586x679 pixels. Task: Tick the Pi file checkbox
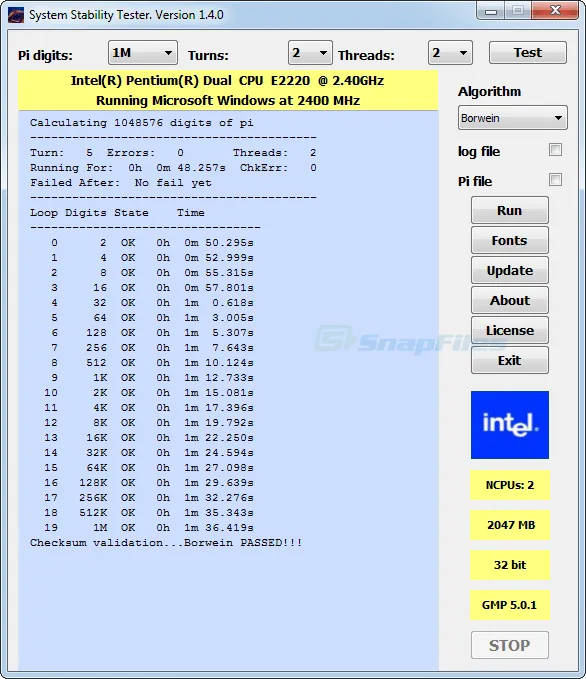point(555,180)
